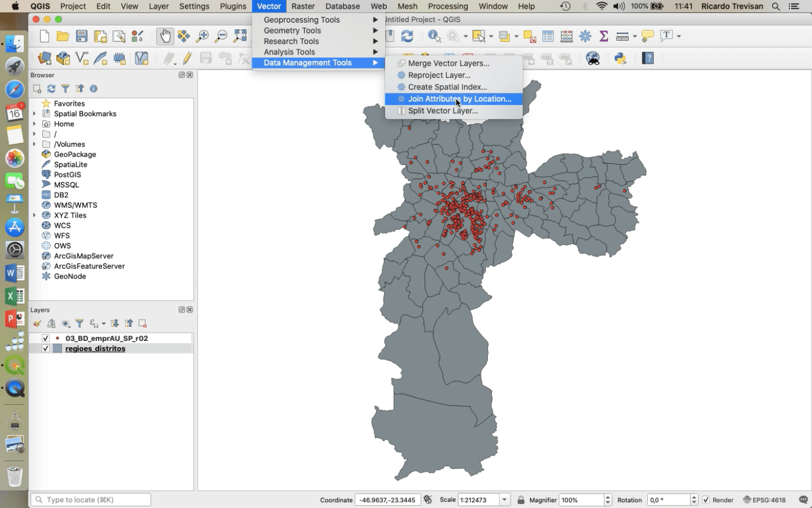Open the Identify Features tool
Image resolution: width=812 pixels, height=508 pixels.
coord(434,37)
